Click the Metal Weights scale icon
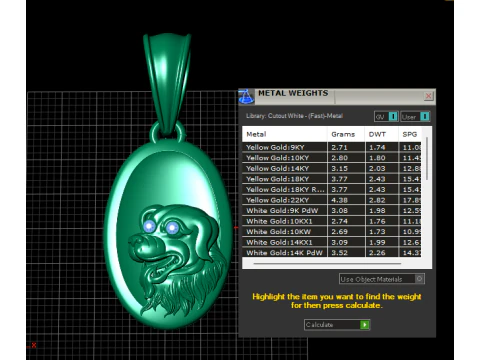Screen dimensions: 480x360 click(246, 97)
